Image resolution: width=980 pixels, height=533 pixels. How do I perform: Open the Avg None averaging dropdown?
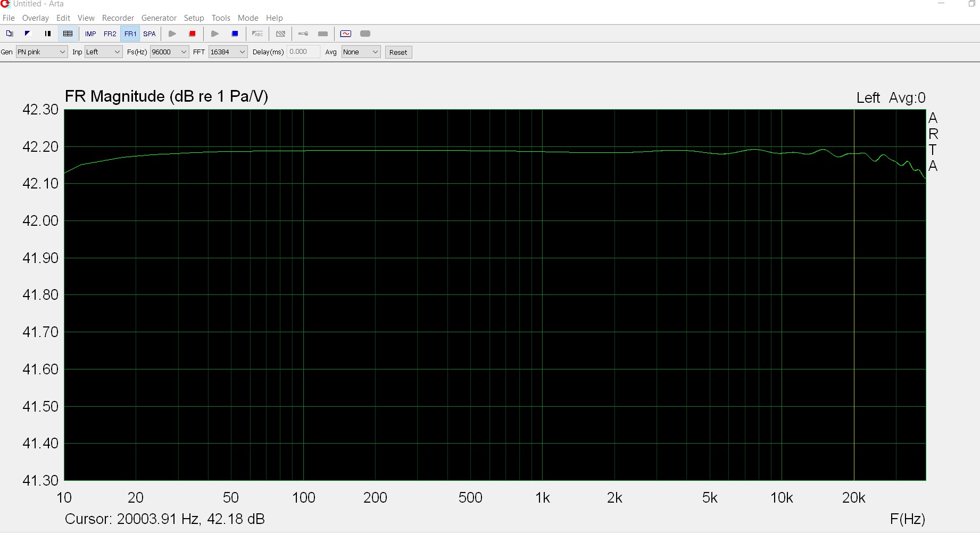pyautogui.click(x=361, y=52)
